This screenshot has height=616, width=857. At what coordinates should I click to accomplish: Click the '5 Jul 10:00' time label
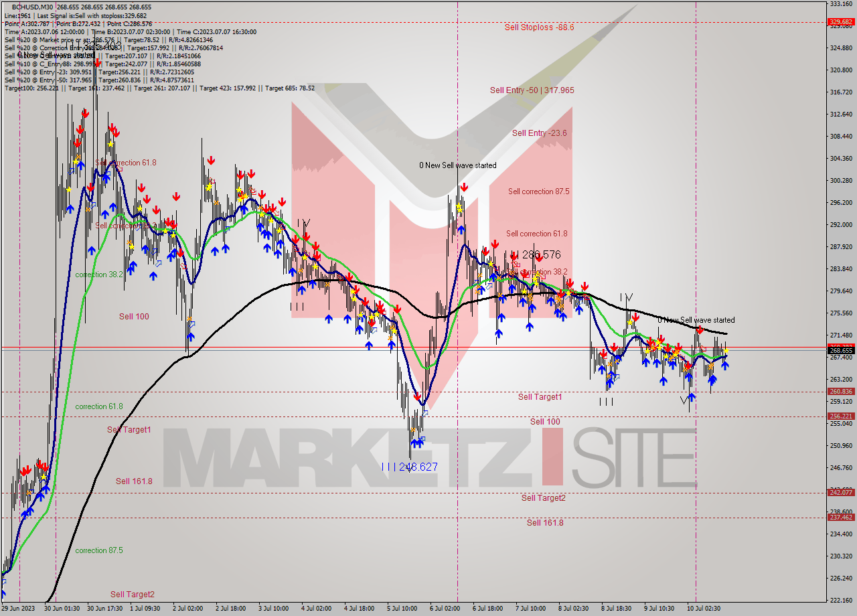coord(404,609)
